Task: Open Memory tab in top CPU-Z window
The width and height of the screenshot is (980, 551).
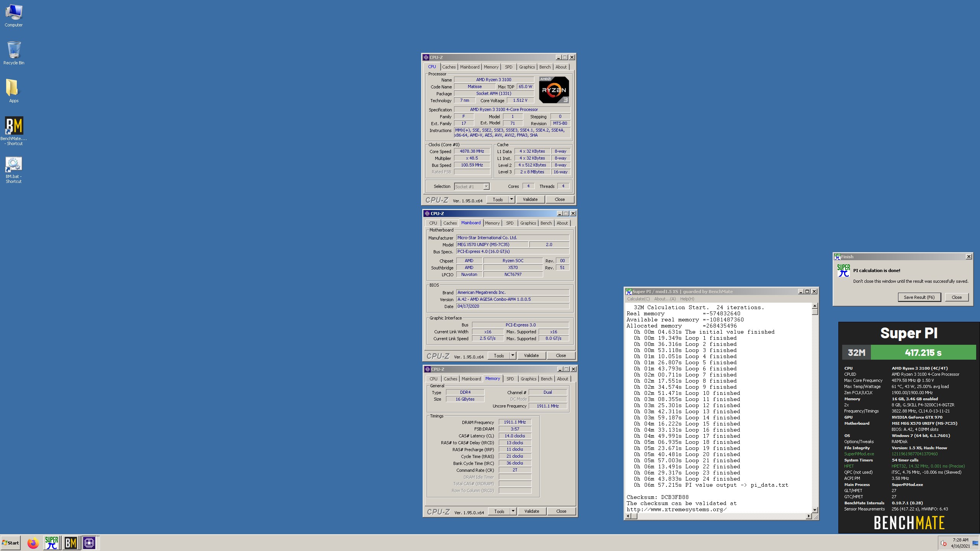Action: click(x=491, y=67)
